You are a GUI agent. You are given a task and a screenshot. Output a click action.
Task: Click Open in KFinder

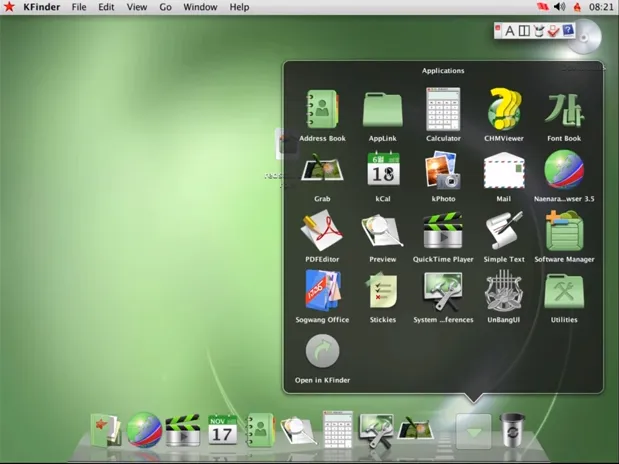[x=322, y=352]
